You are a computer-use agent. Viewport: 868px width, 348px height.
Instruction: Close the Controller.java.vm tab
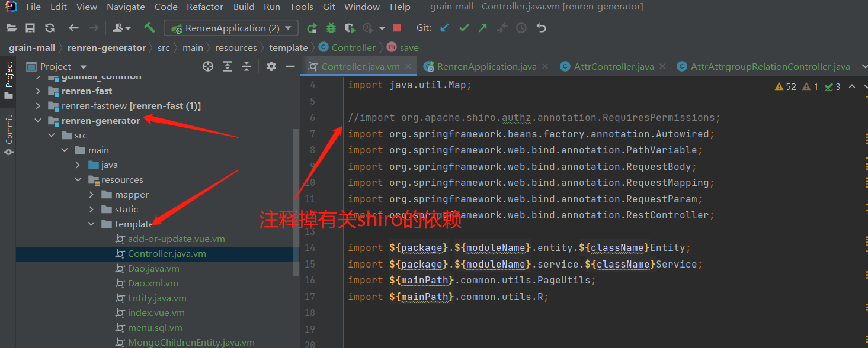[x=408, y=67]
